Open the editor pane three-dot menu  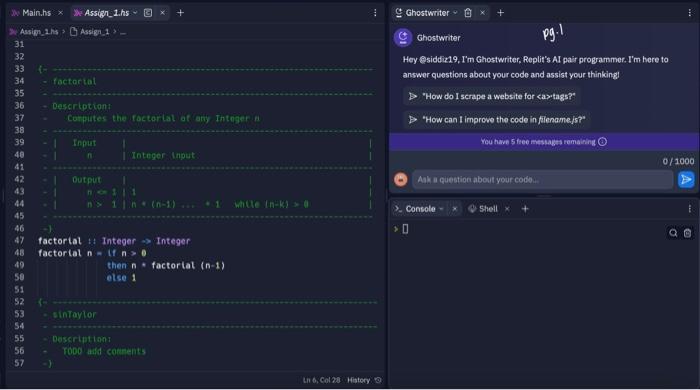pos(375,13)
